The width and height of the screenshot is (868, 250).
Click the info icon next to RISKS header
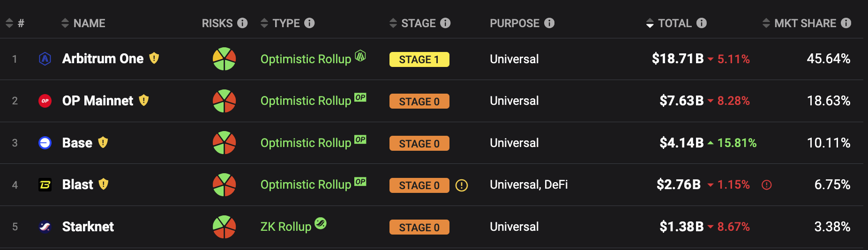242,23
